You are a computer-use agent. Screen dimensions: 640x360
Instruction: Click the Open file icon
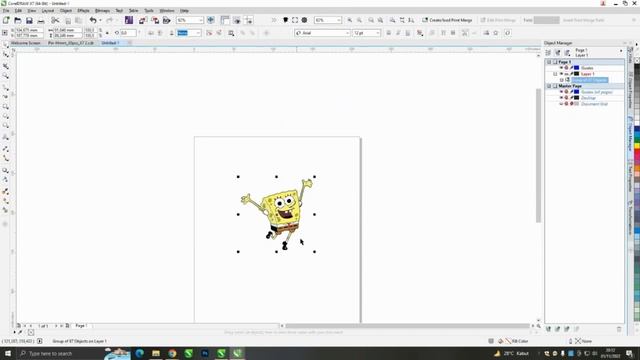point(18,20)
